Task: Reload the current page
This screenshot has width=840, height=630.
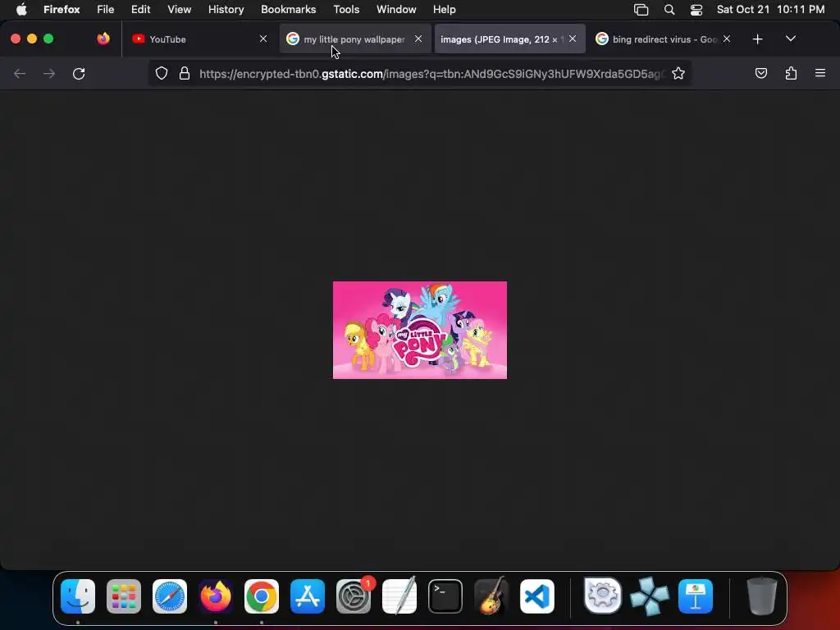Action: 79,73
